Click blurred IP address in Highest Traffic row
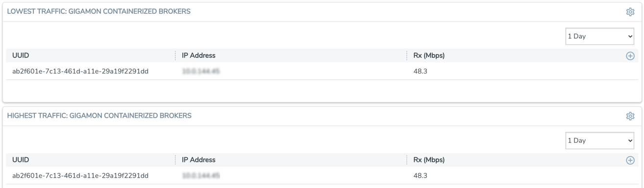Viewport: 644px width, 188px height. (201, 176)
